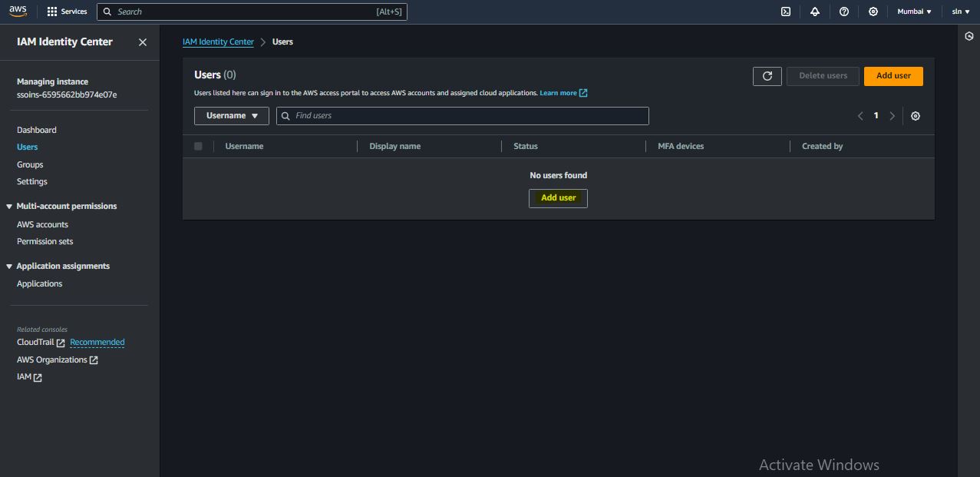Open the right side info panel icon
980x477 pixels.
968,36
